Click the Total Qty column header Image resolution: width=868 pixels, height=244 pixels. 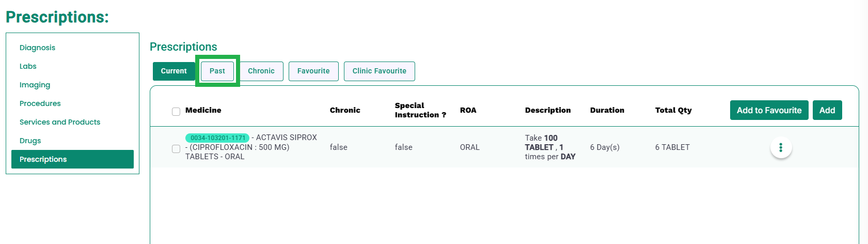pyautogui.click(x=673, y=110)
